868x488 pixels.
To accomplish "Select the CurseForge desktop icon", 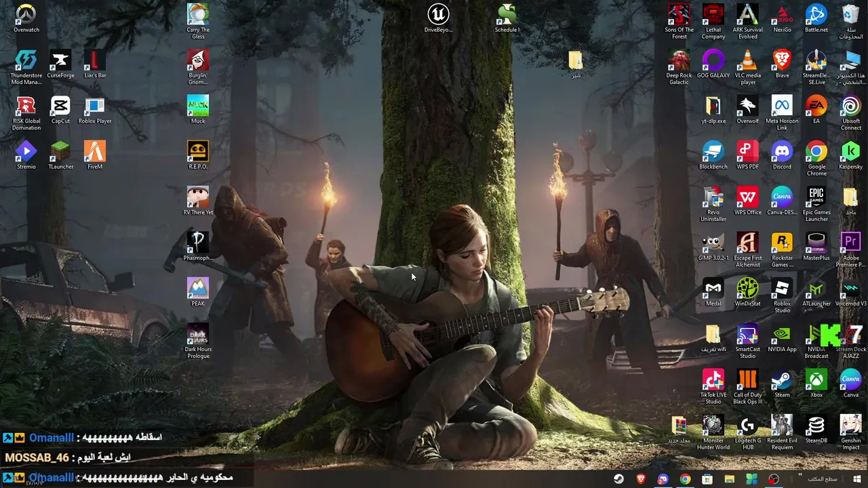I will 60,64.
